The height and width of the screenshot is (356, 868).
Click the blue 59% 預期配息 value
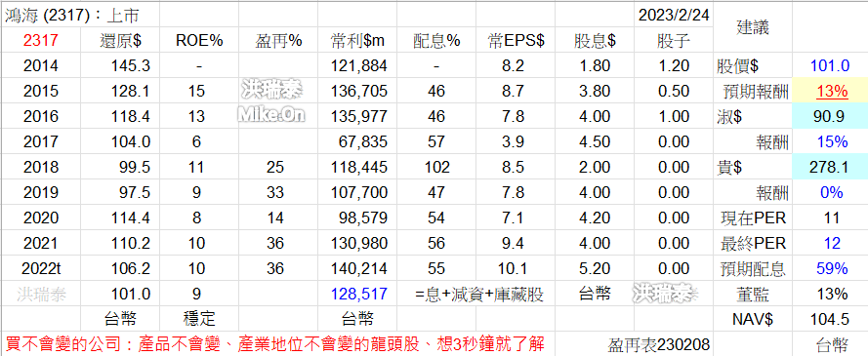pyautogui.click(x=832, y=268)
